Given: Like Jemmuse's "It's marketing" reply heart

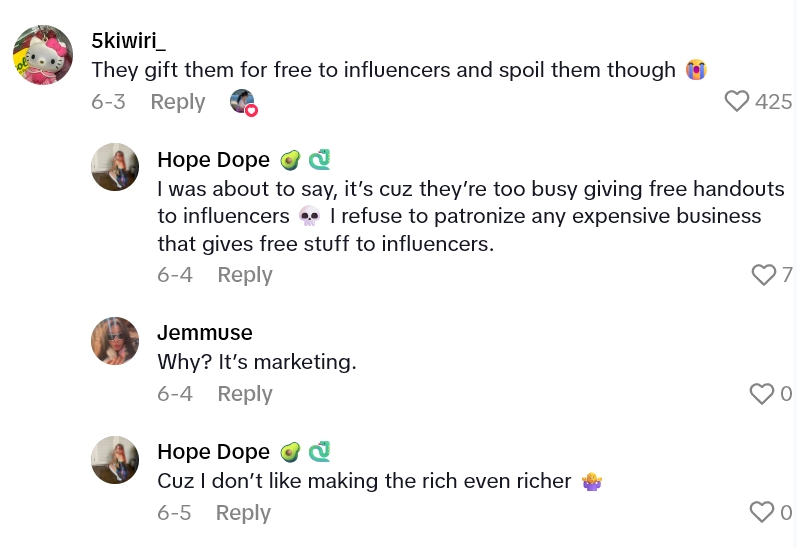Looking at the screenshot, I should coord(762,394).
